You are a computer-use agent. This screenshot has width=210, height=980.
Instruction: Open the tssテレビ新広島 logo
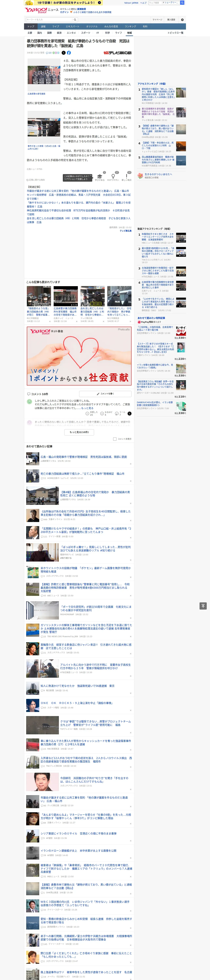[117, 53]
